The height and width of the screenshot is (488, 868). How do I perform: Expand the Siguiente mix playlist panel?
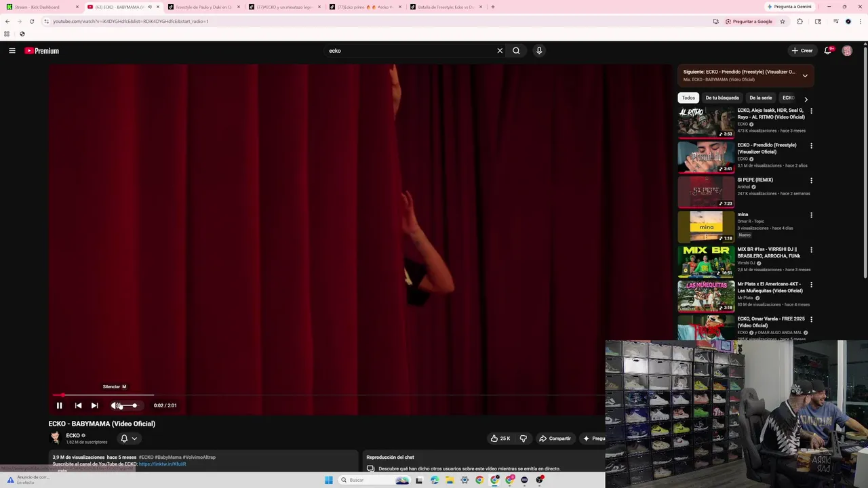pos(805,75)
